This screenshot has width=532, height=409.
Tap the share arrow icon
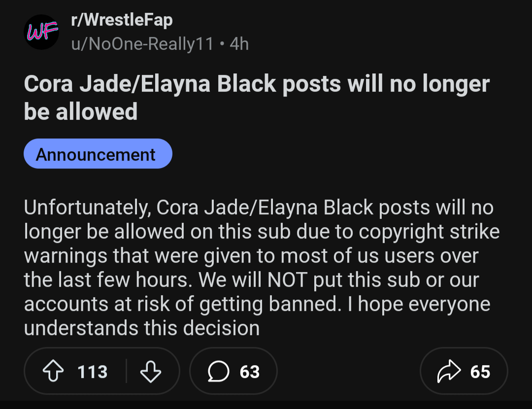449,371
